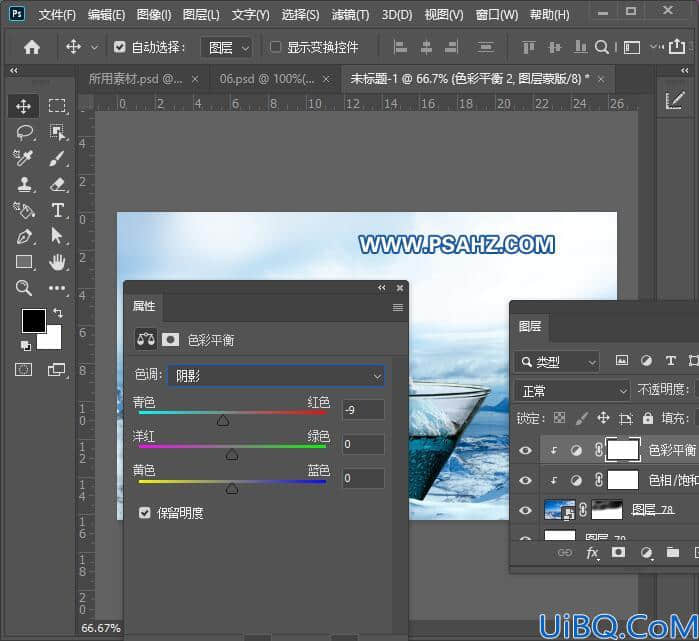Toggle the Preserve Luminosity checkbox
Screen dimensions: 699x641
coord(144,513)
